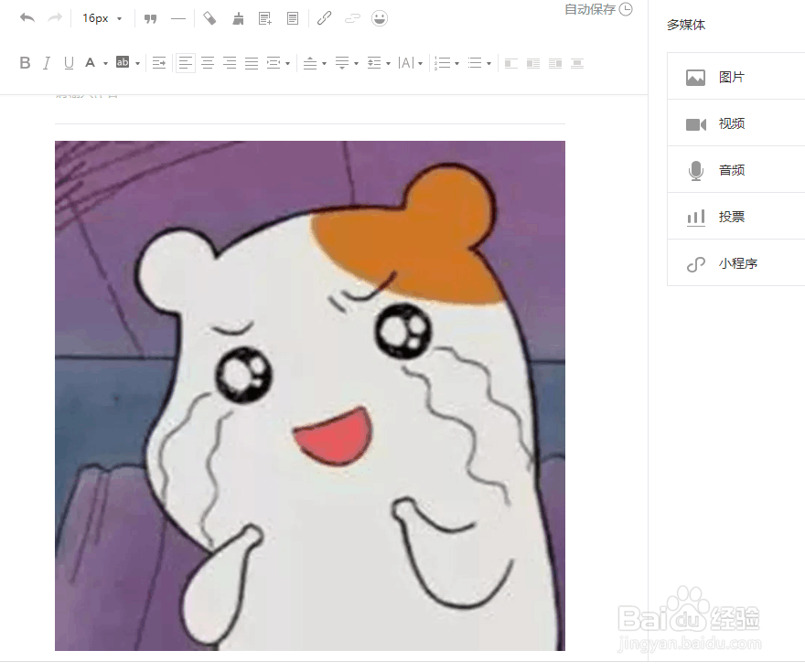Click the line height icon
Screen dimensions: 805x672
[x=374, y=64]
